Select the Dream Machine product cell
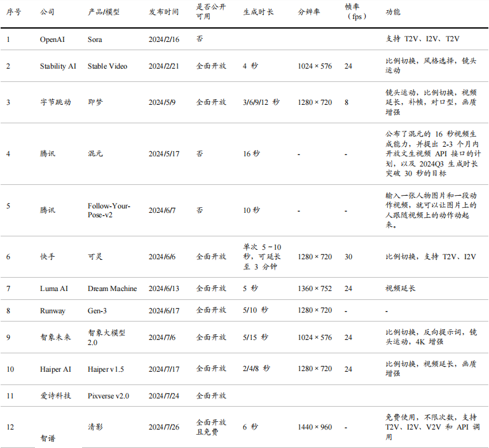This screenshot has width=489, height=448. [x=112, y=288]
